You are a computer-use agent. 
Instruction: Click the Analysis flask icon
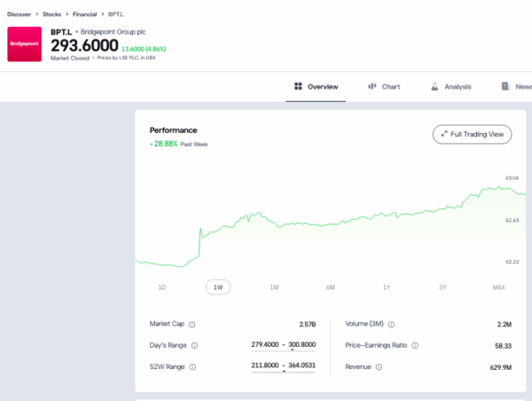tap(434, 86)
